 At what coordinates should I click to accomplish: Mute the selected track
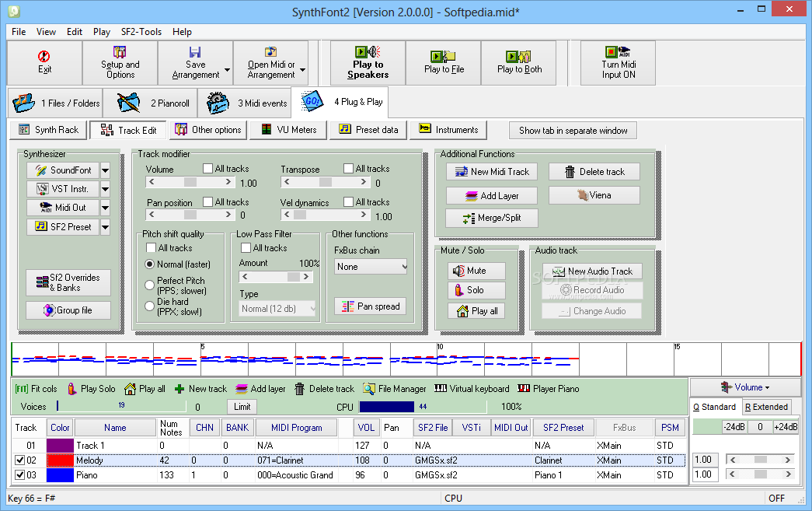pyautogui.click(x=476, y=271)
